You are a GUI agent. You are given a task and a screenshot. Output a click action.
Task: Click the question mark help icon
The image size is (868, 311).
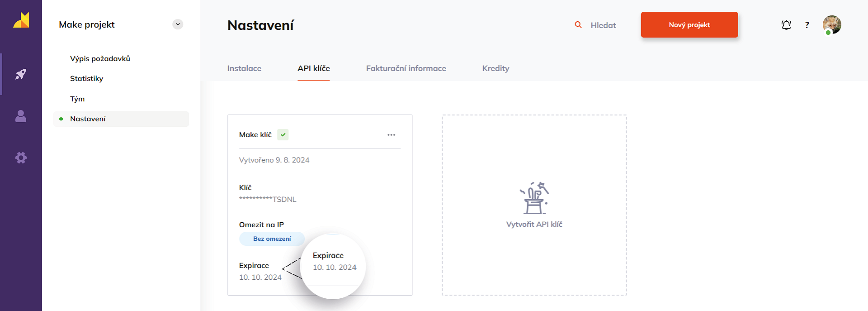click(x=807, y=25)
